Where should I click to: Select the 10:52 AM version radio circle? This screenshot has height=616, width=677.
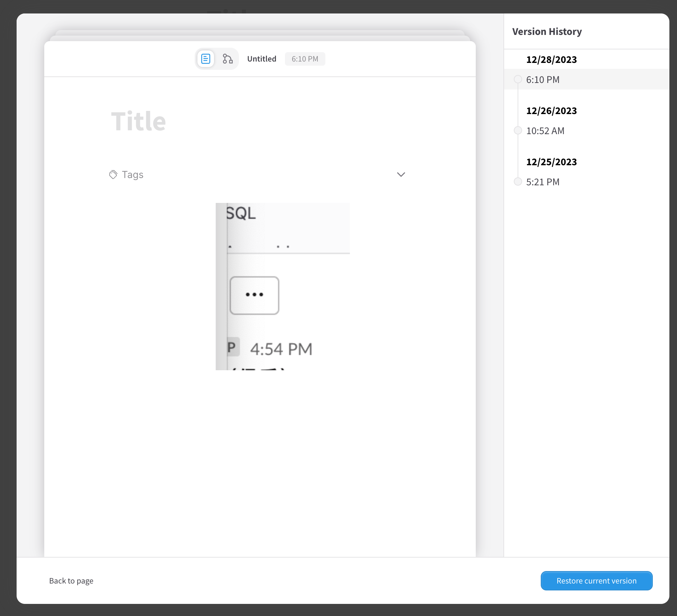(518, 131)
